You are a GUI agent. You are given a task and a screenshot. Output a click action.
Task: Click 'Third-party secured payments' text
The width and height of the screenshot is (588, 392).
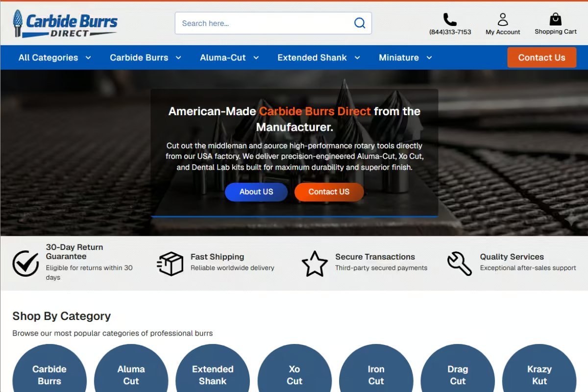coord(381,268)
